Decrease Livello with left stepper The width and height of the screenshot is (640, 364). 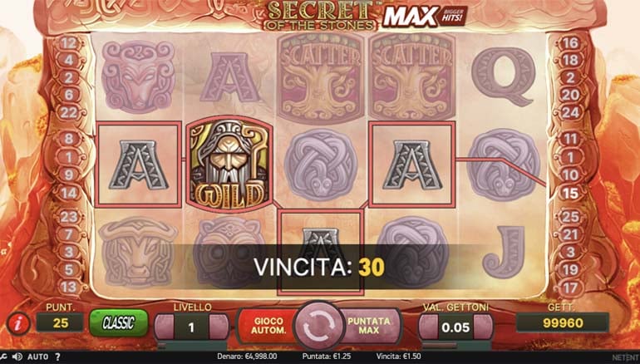165,327
